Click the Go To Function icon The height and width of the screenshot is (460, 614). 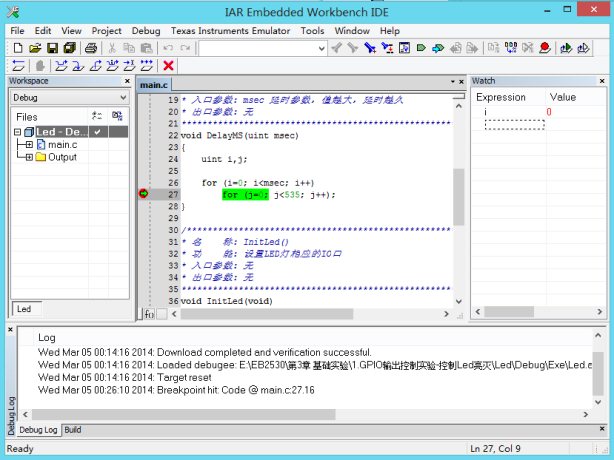click(x=405, y=48)
